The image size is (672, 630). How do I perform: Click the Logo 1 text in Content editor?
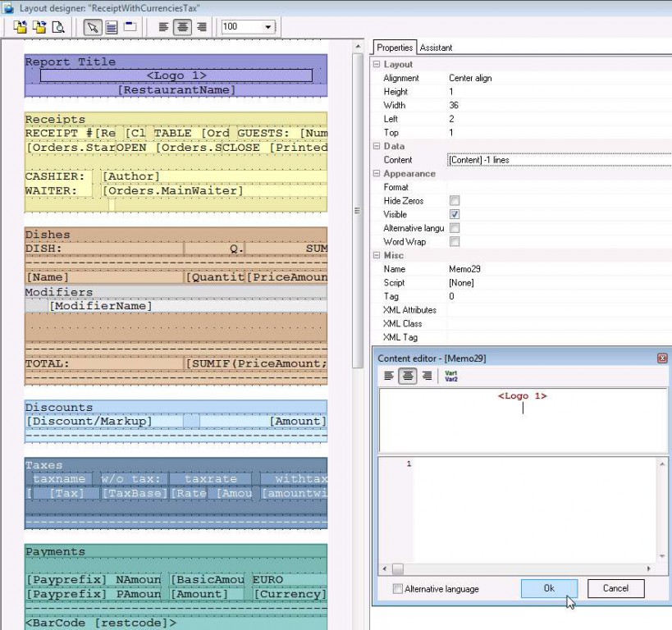click(x=523, y=395)
